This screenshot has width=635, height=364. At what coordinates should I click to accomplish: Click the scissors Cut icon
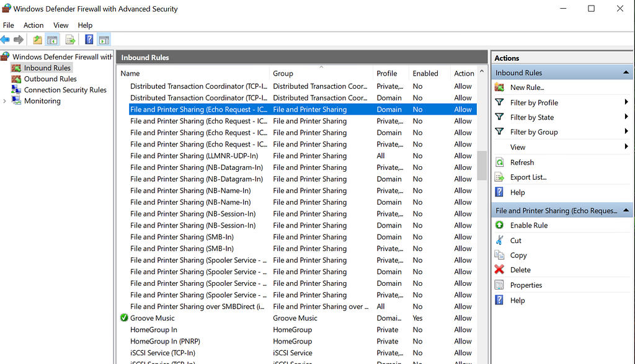point(500,241)
